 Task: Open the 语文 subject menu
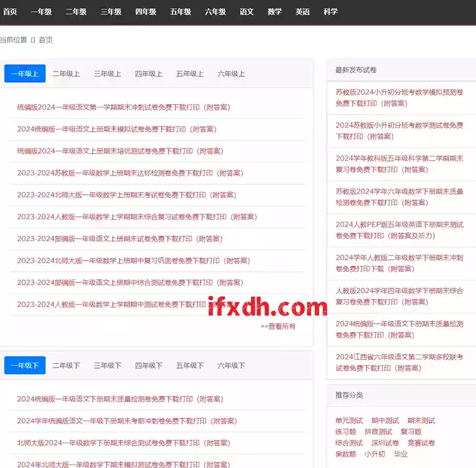[x=246, y=12]
